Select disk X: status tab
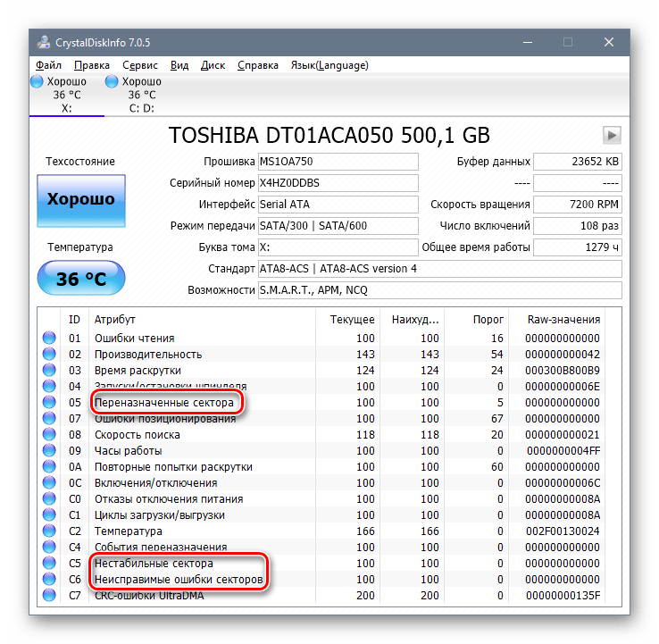Screen dimensions: 659x644 point(67,95)
